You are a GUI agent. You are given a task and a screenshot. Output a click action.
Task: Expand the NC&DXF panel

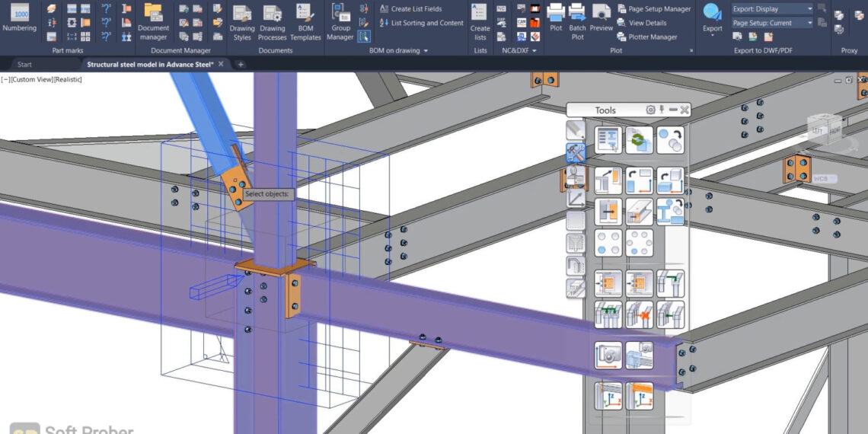519,50
